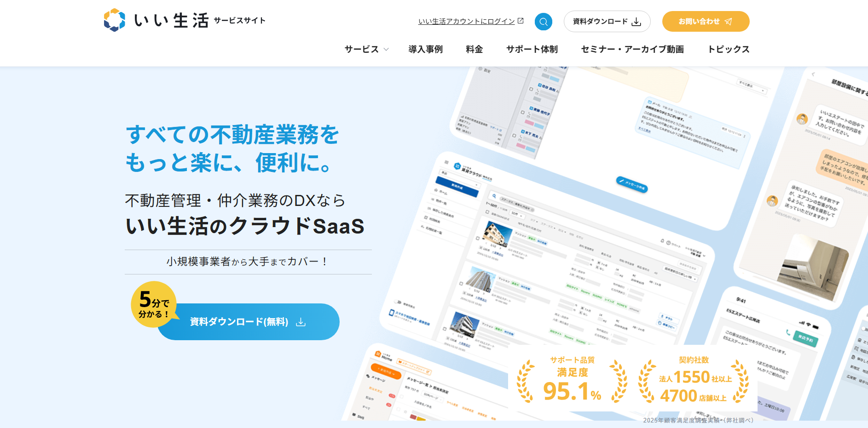Viewport: 868px width, 428px height.
Task: Click the external-link icon beside the login link
Action: [x=521, y=20]
